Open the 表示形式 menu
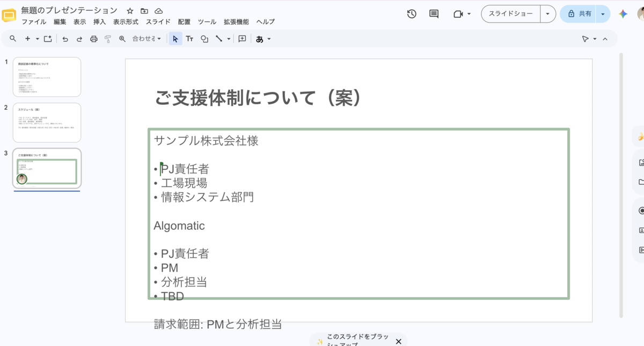 click(126, 22)
